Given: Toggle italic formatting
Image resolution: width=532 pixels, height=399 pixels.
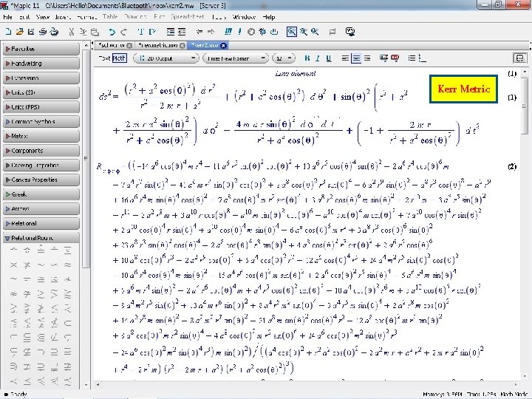Looking at the screenshot, I should (x=318, y=58).
